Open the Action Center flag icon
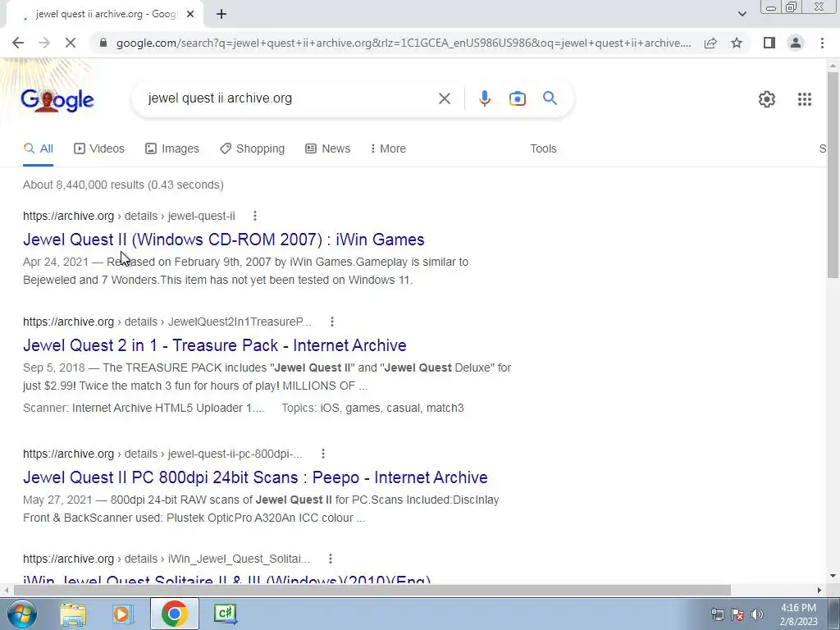 [737, 614]
